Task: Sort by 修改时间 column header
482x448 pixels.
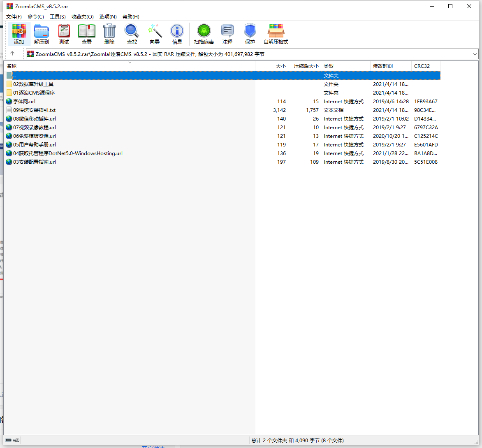Action: coord(391,66)
